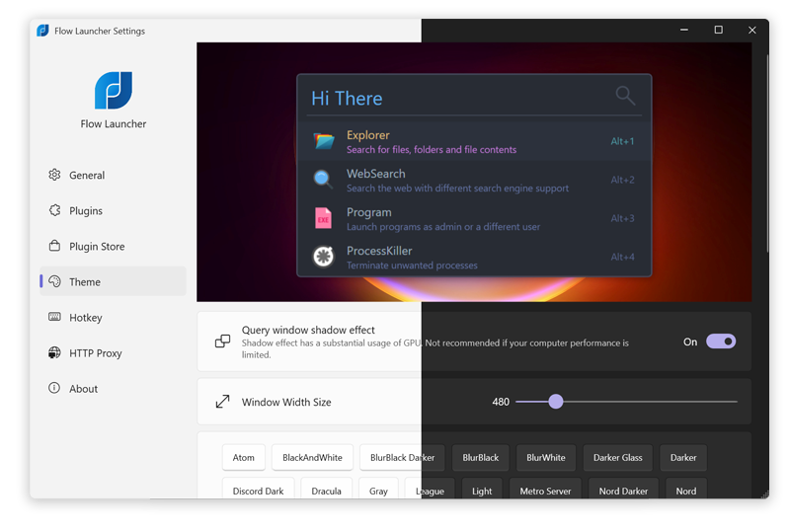
Task: Click the vertical scrollbar on right edge
Action: (x=767, y=154)
